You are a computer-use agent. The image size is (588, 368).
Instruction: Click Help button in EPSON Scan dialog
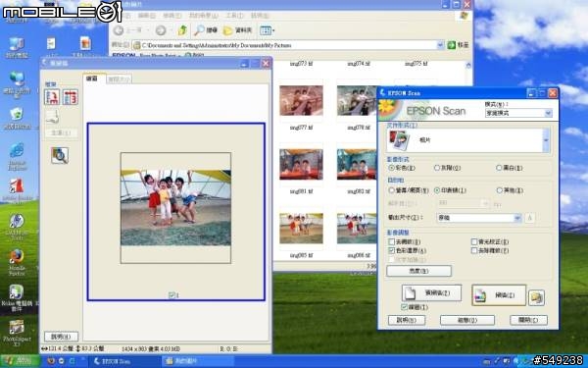pos(407,320)
